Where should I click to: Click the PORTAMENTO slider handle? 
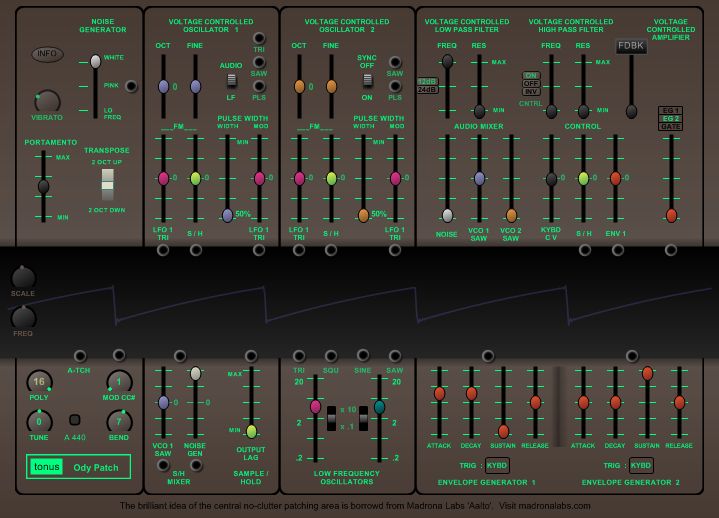pos(43,187)
